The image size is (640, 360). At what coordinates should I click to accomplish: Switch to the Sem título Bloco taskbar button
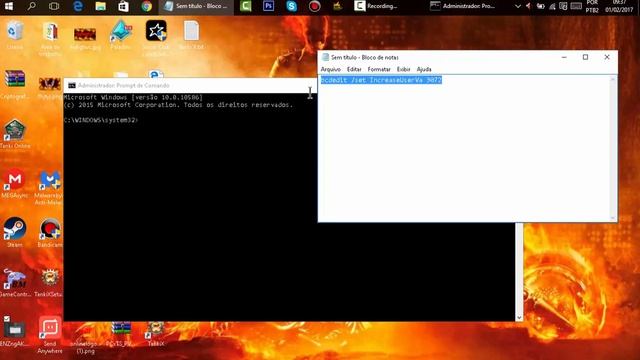(x=196, y=6)
